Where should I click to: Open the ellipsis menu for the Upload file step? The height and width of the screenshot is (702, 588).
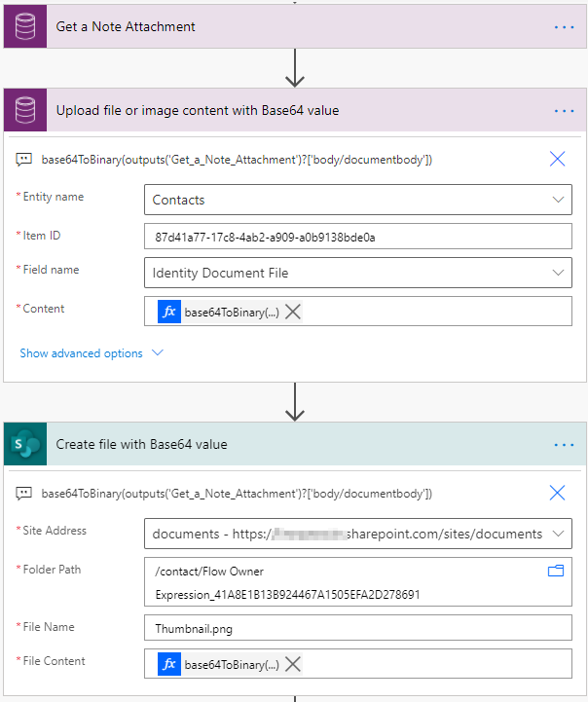565,110
